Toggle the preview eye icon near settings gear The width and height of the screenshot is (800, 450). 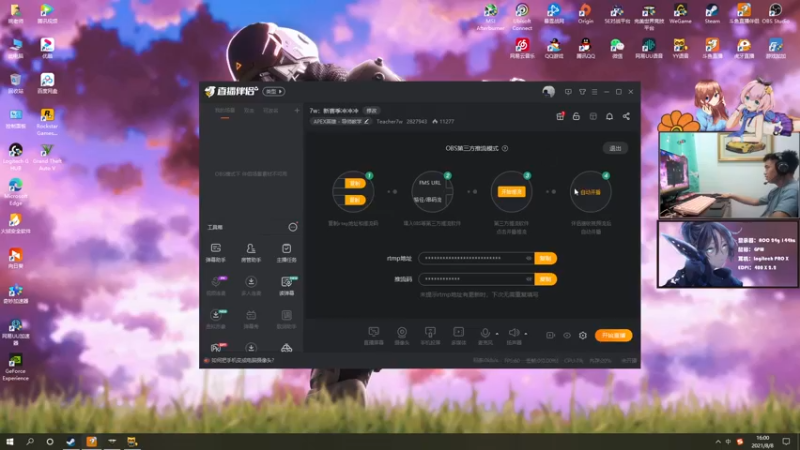(x=567, y=335)
